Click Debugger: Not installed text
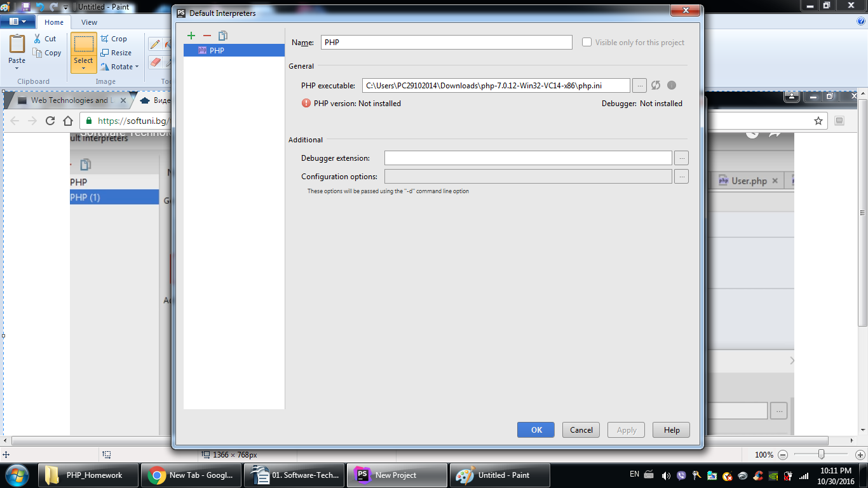 642,103
